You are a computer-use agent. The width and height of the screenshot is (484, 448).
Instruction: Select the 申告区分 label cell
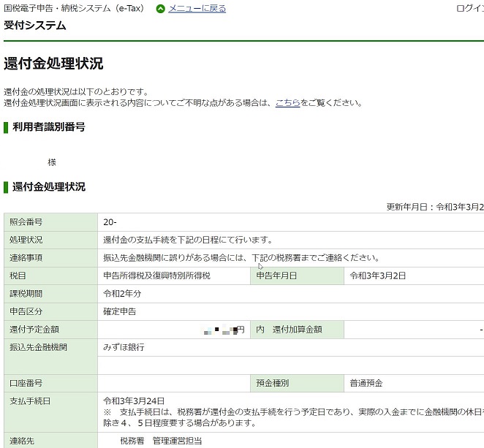coord(50,311)
